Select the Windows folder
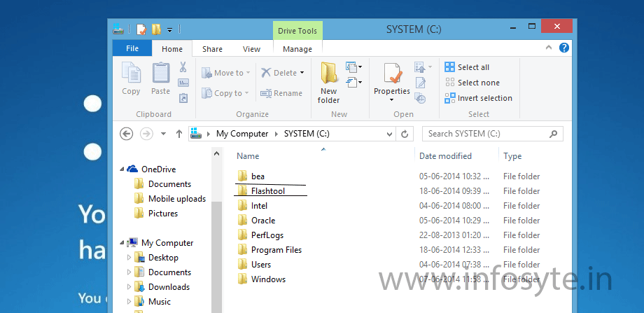 [262, 279]
